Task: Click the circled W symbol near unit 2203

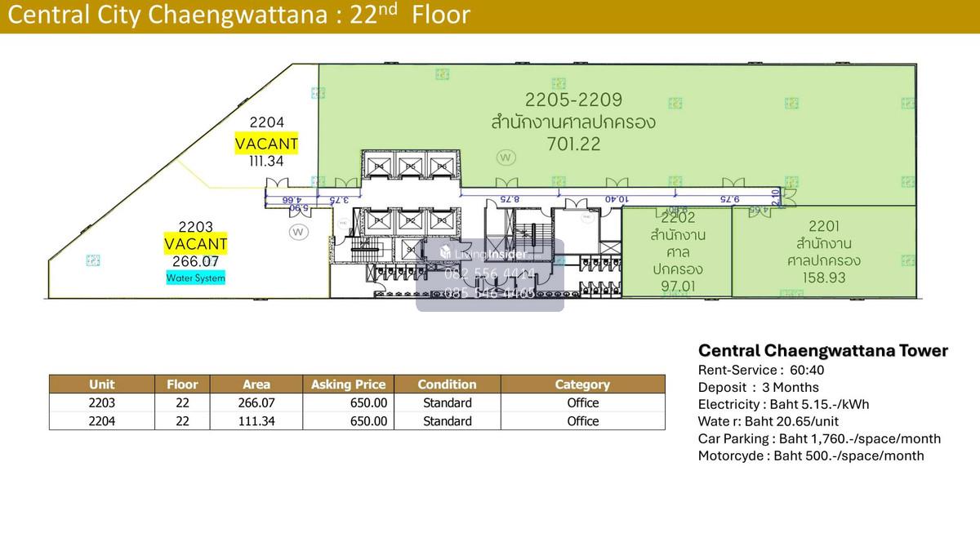Action: (x=298, y=233)
